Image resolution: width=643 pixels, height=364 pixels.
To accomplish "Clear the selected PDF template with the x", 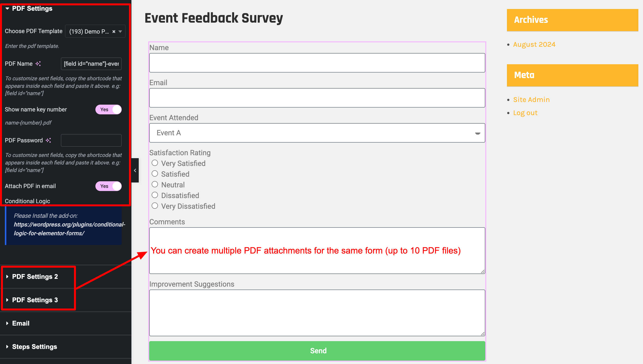I will coord(114,31).
